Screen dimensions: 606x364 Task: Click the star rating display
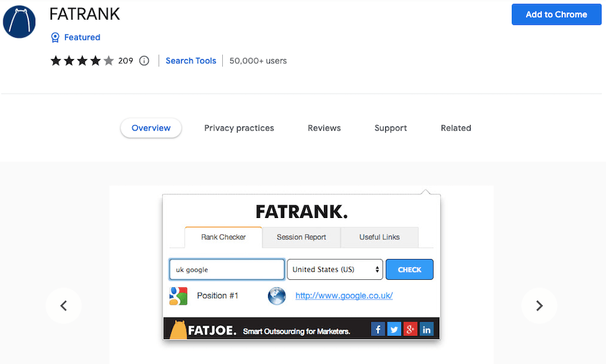[x=82, y=61]
